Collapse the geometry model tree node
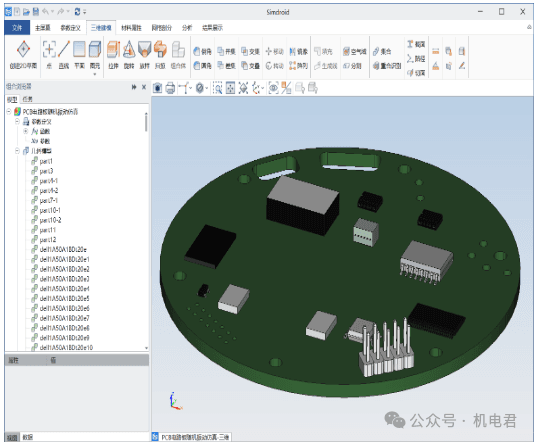Screen dimensions: 534x442 (17, 151)
